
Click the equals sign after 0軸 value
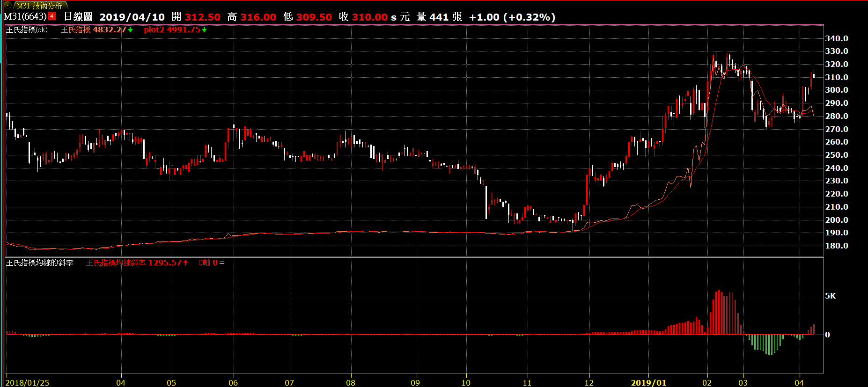point(222,263)
